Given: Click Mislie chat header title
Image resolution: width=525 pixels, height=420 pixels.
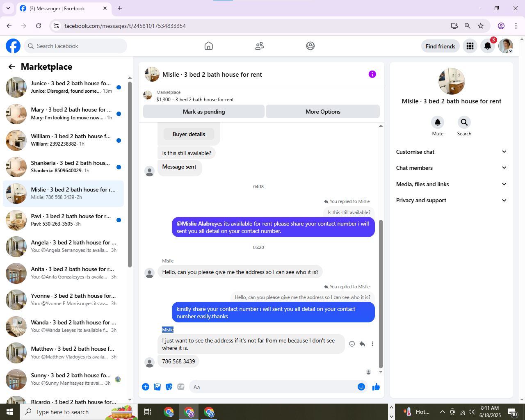Looking at the screenshot, I should click(212, 75).
